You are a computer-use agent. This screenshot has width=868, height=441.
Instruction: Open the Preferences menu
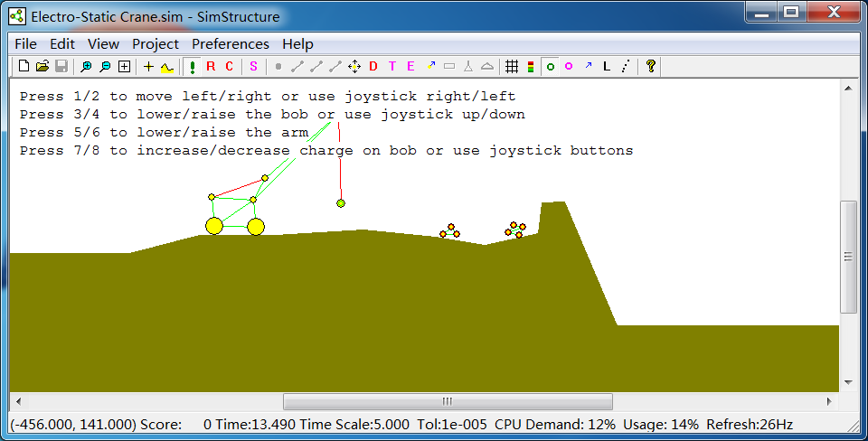(x=231, y=43)
